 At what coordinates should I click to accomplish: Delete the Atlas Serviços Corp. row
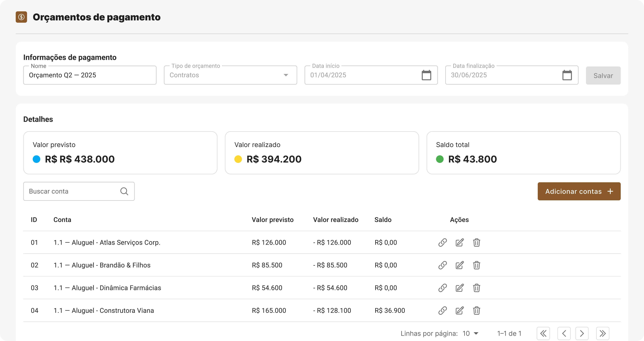tap(477, 242)
